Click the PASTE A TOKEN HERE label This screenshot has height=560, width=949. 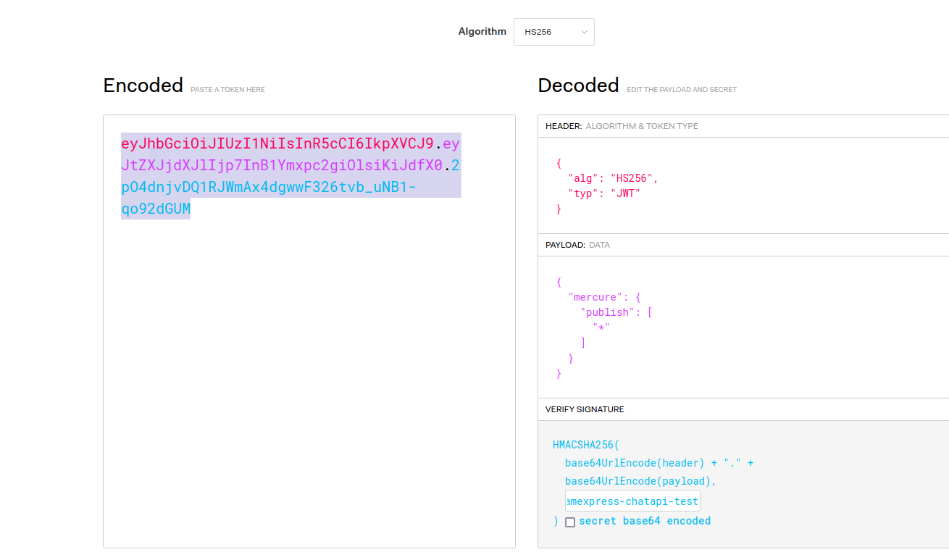coord(227,89)
